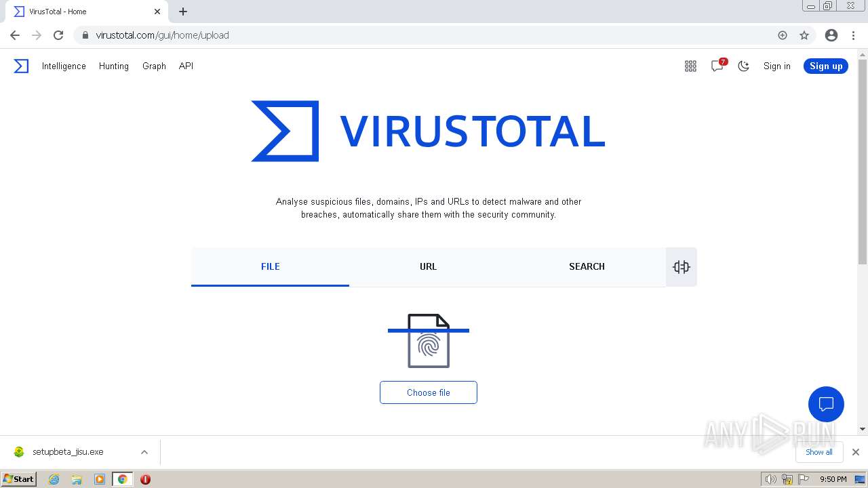Viewport: 868px width, 488px height.
Task: Open Windows Explorer folder in taskbar
Action: 77,479
